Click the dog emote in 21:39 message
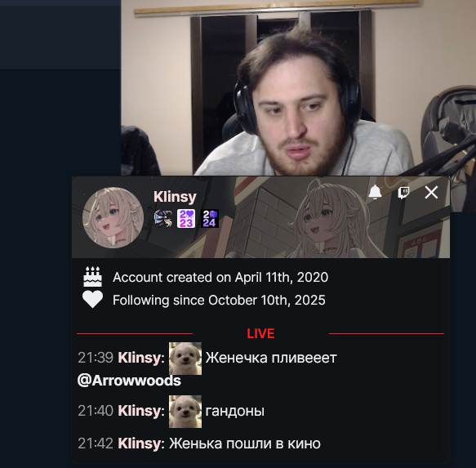Image resolution: width=476 pixels, height=468 pixels. click(x=185, y=359)
